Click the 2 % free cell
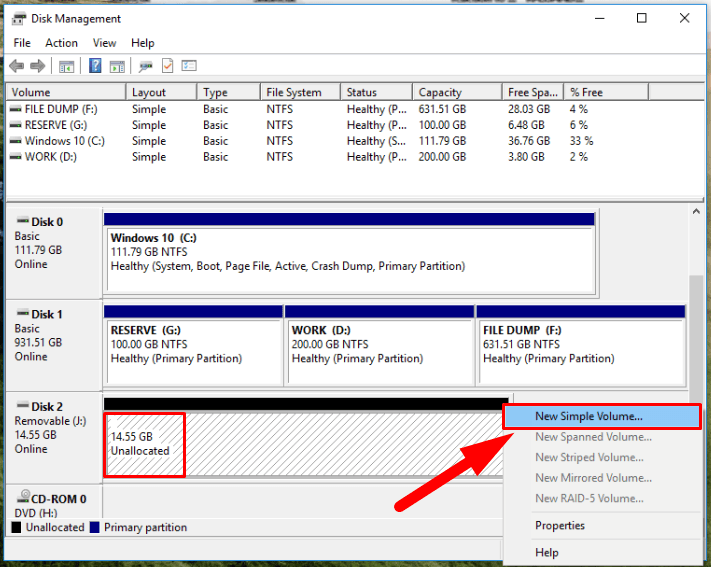 [579, 157]
